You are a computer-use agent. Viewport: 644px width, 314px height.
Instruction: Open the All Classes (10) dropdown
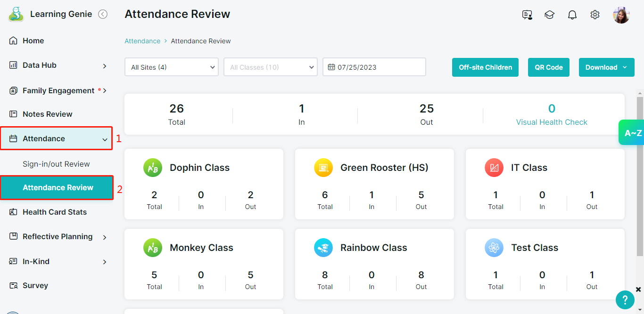[x=271, y=67]
